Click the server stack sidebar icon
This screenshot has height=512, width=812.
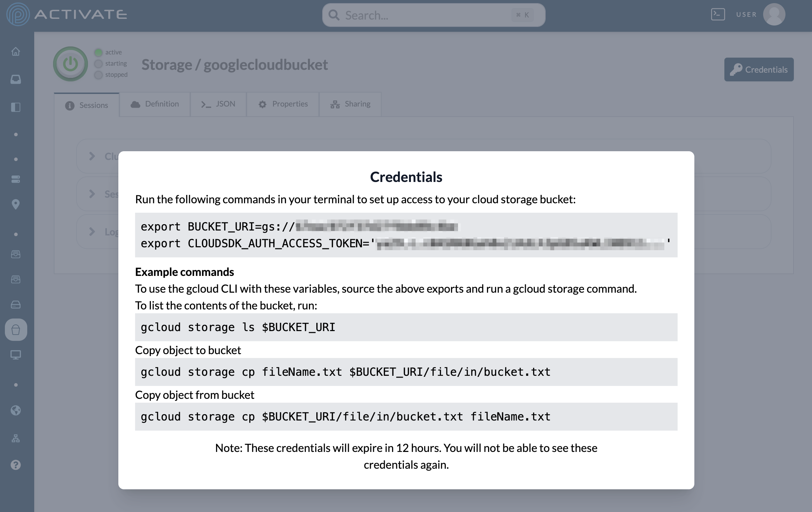coord(16,179)
